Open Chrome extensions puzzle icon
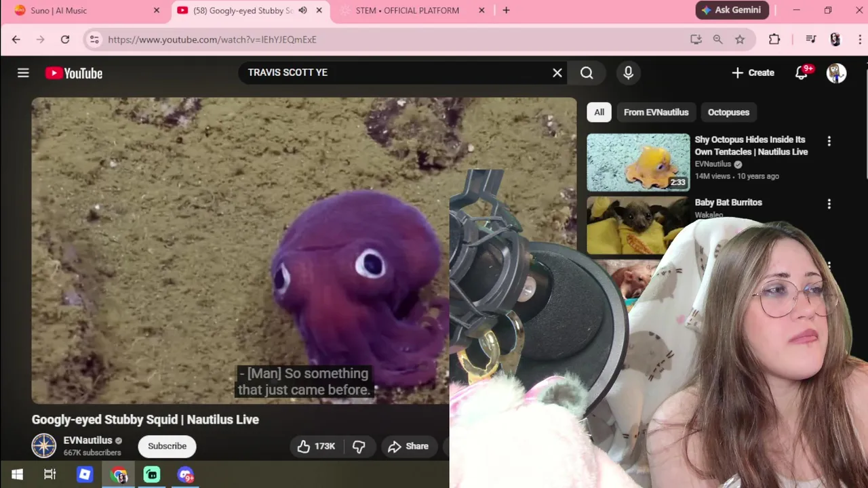868x488 pixels. [774, 39]
